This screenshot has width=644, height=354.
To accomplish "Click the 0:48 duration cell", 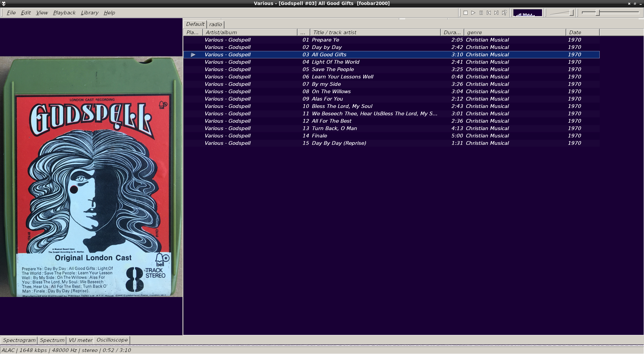I will pyautogui.click(x=457, y=77).
